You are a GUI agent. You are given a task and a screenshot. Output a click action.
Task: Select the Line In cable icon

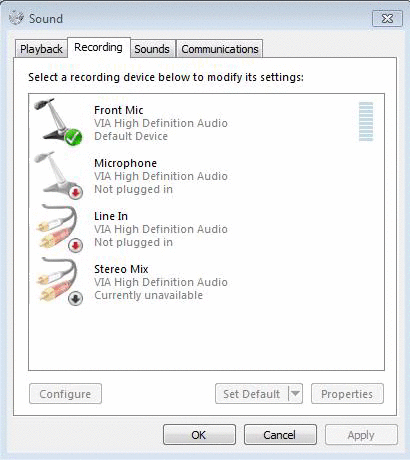57,228
